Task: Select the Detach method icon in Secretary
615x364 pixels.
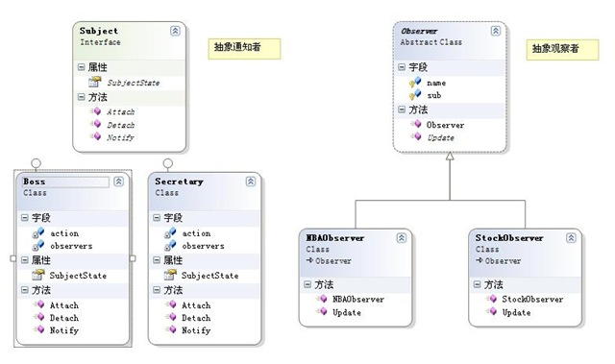Action: (x=171, y=317)
